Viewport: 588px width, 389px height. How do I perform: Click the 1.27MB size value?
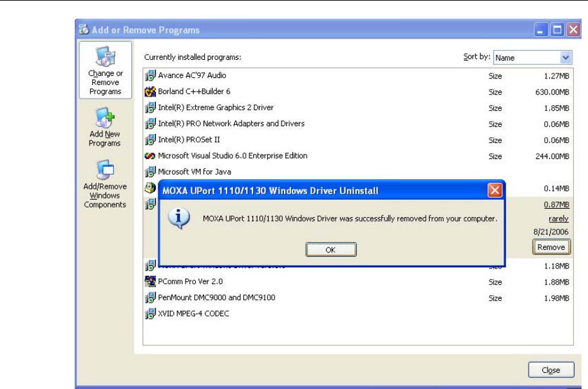point(556,76)
